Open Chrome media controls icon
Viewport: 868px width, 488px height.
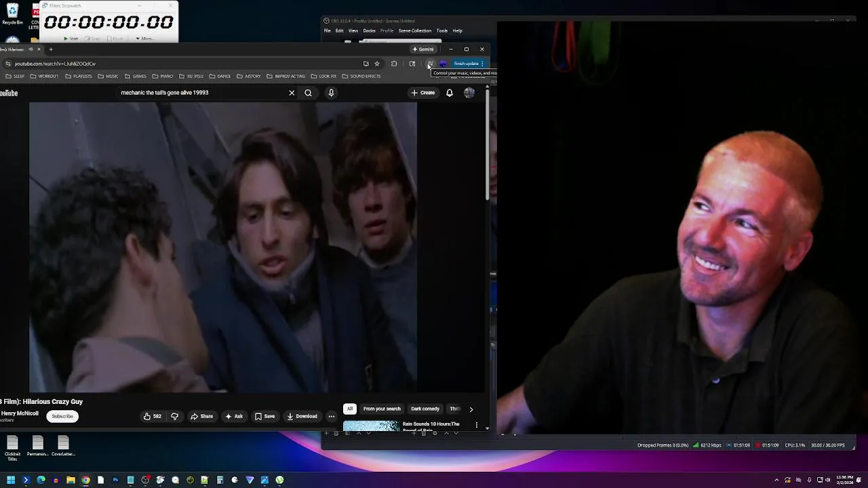430,64
